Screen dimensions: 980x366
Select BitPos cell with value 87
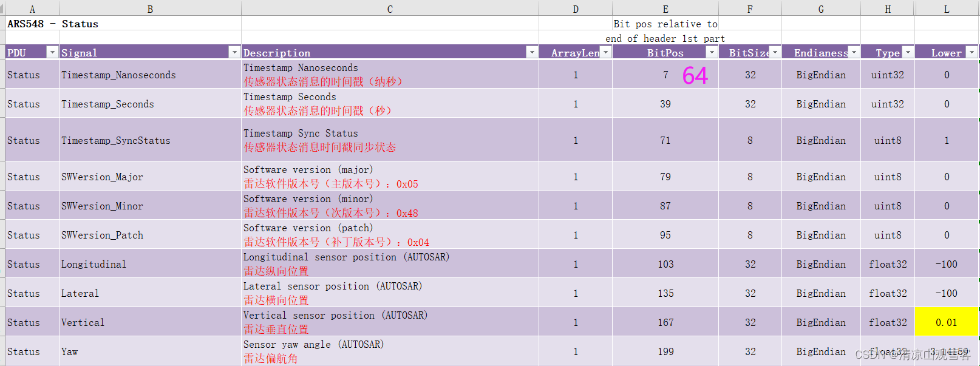665,206
